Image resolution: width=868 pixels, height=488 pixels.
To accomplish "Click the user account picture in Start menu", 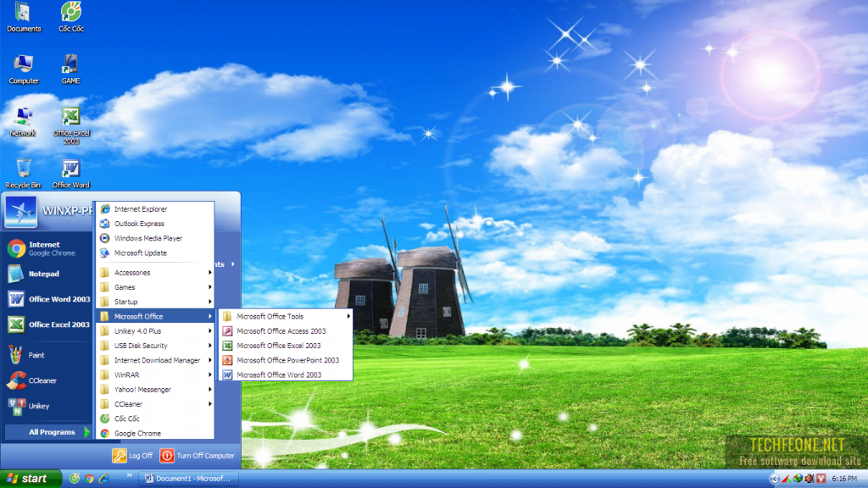I will (x=21, y=211).
